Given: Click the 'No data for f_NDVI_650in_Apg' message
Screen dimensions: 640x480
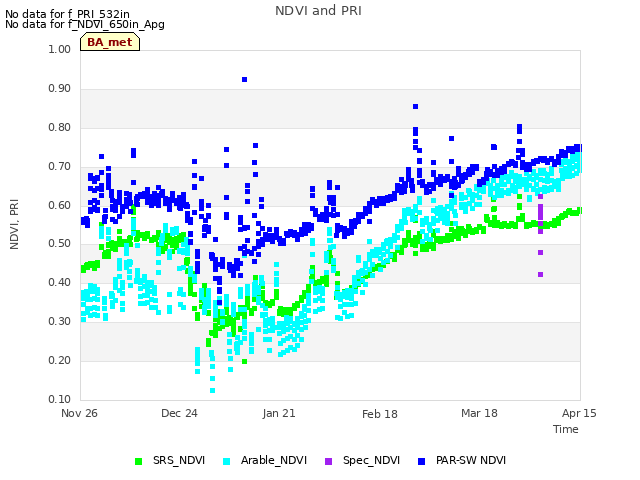Looking at the screenshot, I should [85, 24].
